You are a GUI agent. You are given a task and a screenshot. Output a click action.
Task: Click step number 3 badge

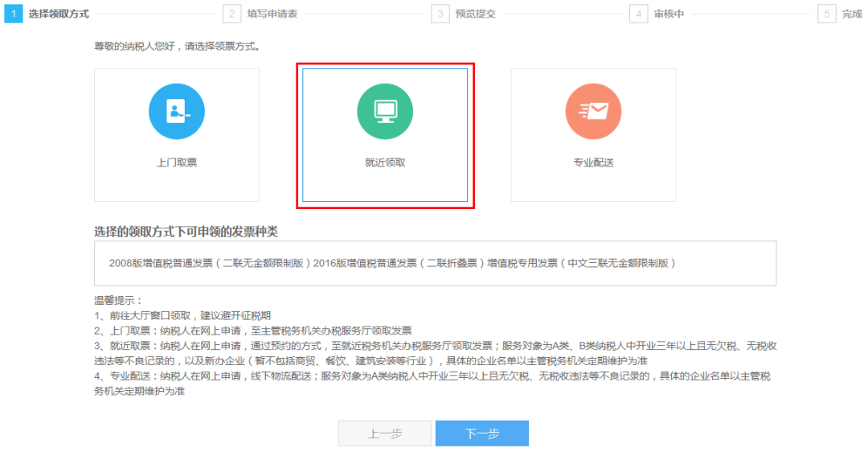440,14
